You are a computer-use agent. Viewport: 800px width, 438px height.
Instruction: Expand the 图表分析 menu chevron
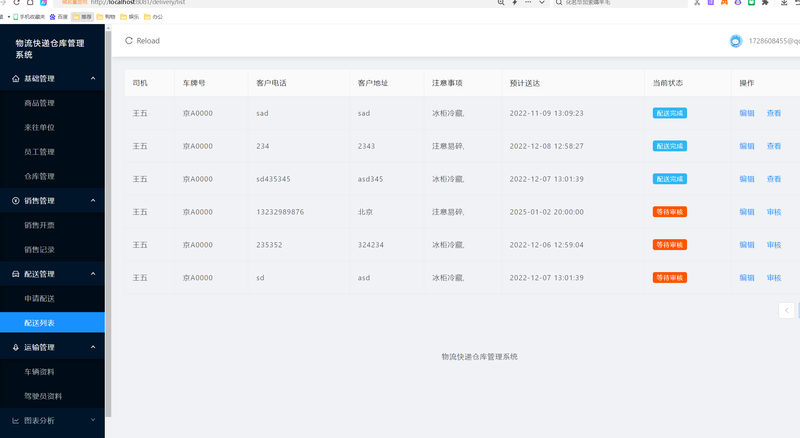click(x=93, y=420)
